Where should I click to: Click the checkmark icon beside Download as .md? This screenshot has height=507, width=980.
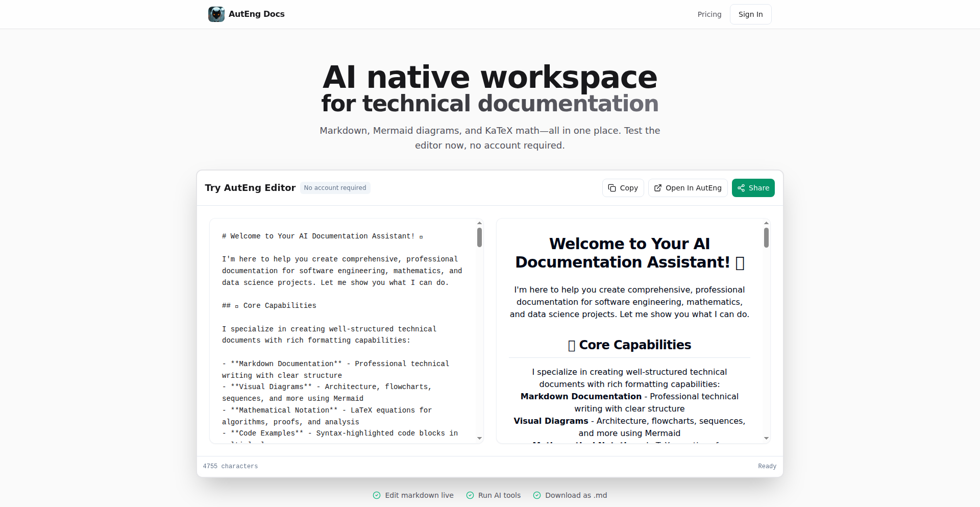[x=537, y=495]
